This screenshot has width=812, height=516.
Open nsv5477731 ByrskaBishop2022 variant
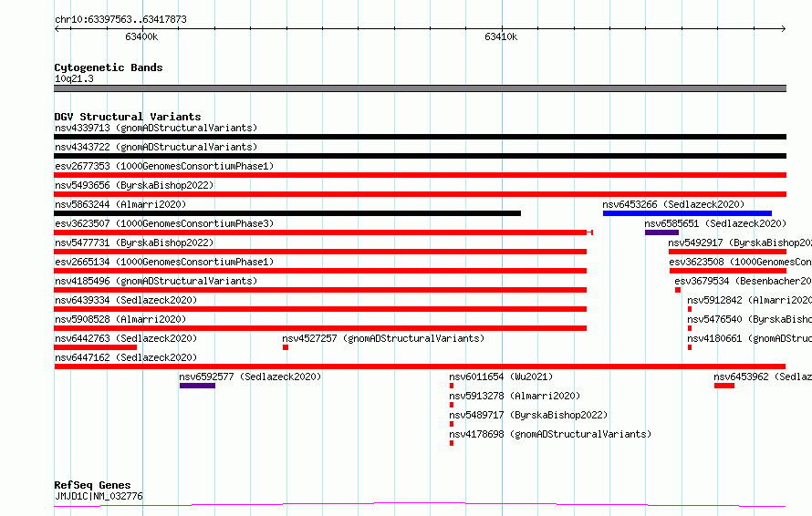pos(134,243)
